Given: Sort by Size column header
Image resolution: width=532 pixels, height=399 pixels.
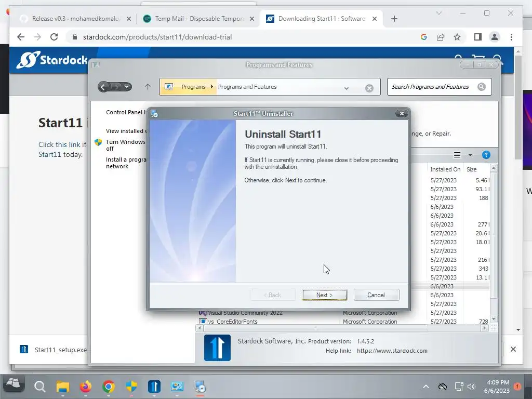Looking at the screenshot, I should point(471,169).
